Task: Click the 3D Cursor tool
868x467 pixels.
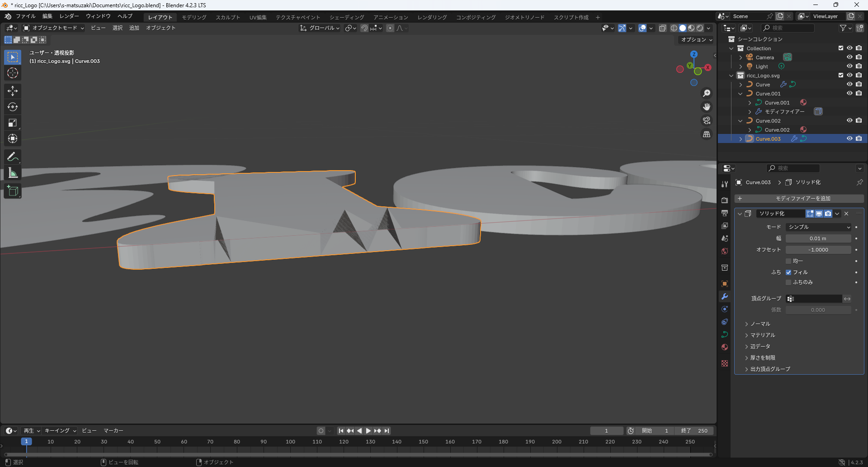Action: tap(13, 73)
